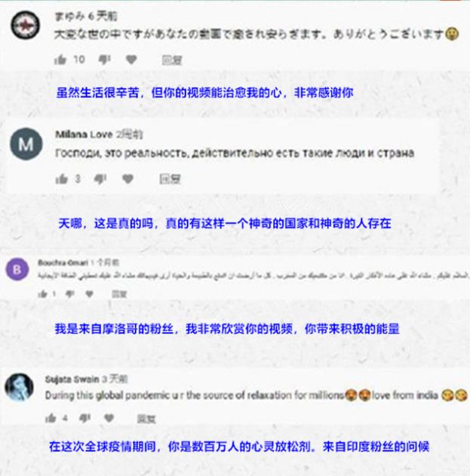
Task: Like the Sujata Swain comment
Action: tap(51, 419)
